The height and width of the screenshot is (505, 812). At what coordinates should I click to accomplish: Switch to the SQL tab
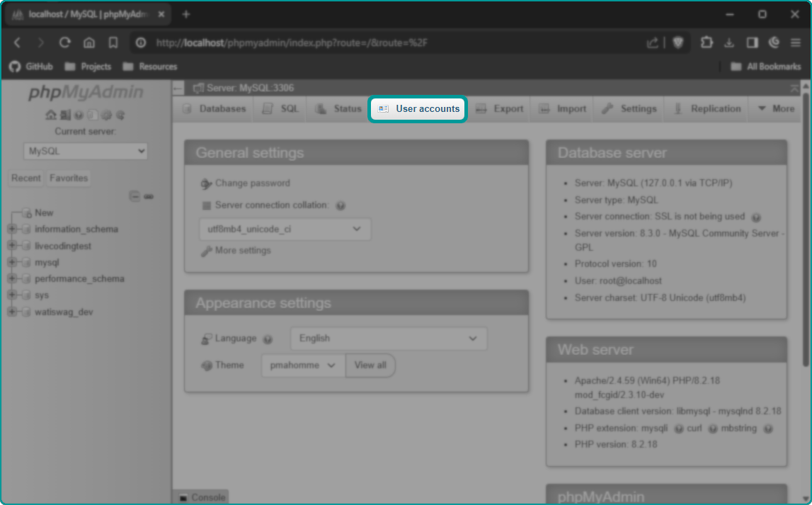click(x=280, y=109)
